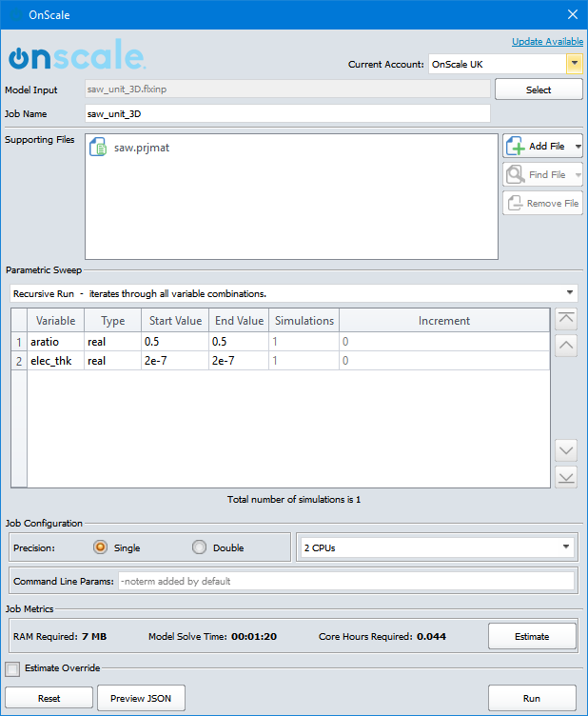
Task: Click the Select model input button
Action: [x=539, y=89]
